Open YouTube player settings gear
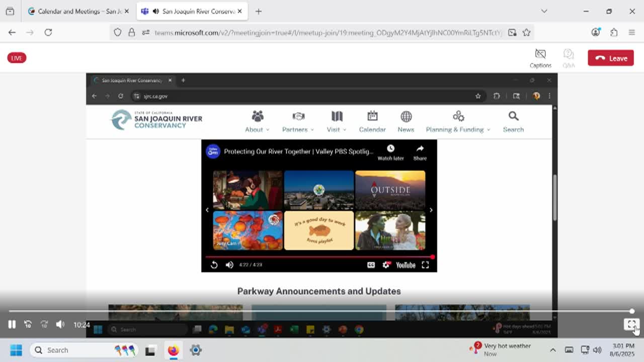The width and height of the screenshot is (644, 362). pos(386,265)
